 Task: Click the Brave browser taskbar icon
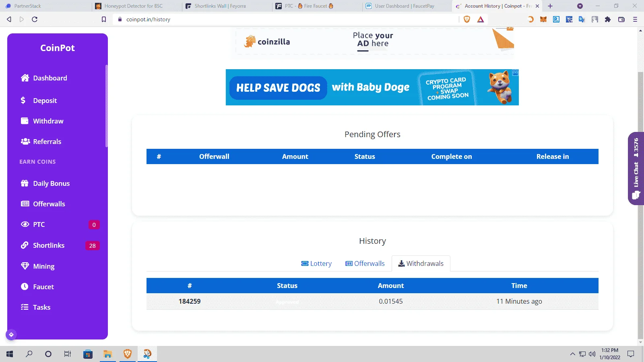coord(128,354)
